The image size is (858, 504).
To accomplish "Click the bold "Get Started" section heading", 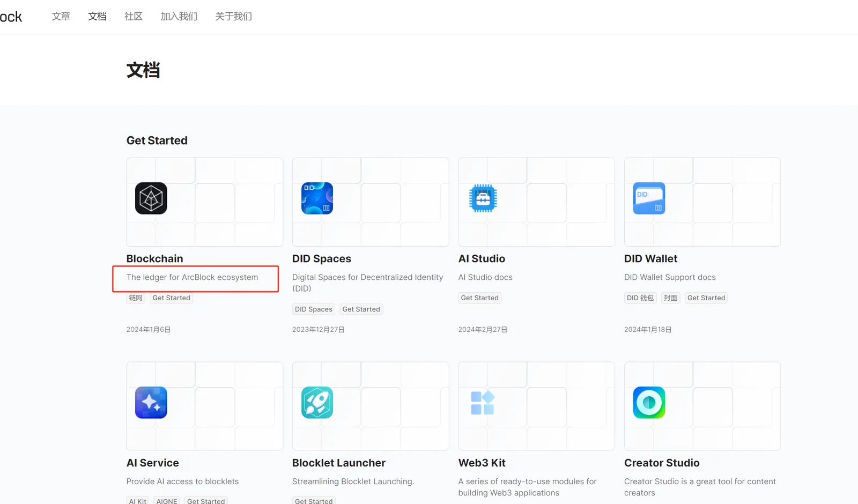I will [x=157, y=140].
